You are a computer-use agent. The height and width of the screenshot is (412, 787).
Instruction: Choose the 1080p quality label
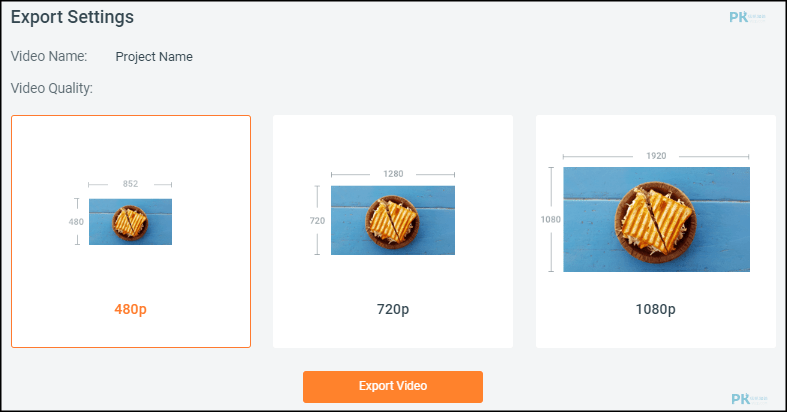[x=655, y=309]
